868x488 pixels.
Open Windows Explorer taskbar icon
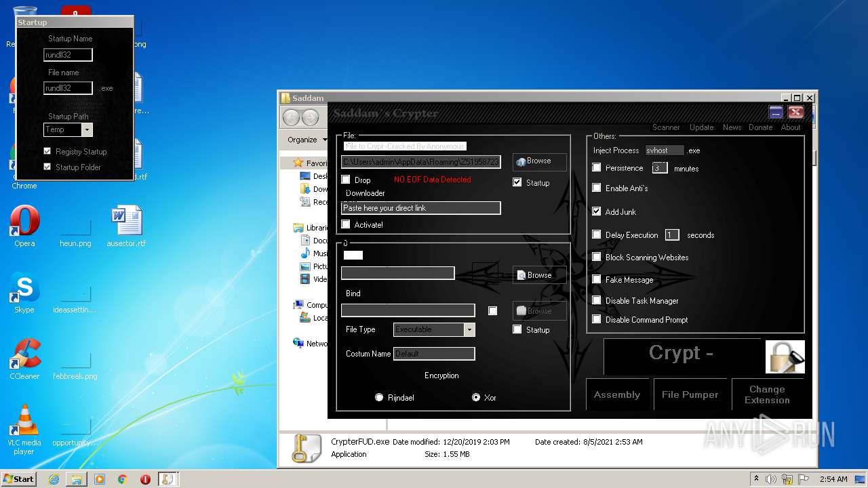[x=77, y=479]
